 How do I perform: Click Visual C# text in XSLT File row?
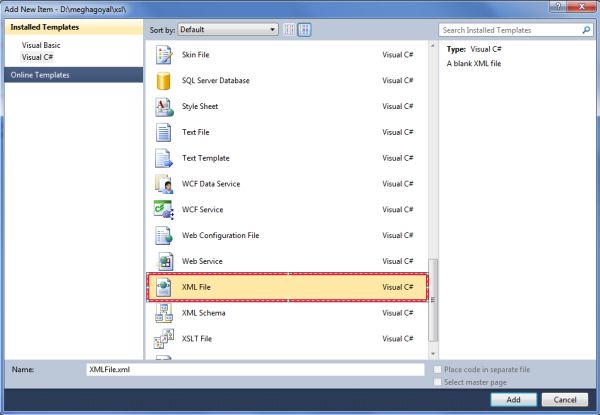pyautogui.click(x=398, y=339)
